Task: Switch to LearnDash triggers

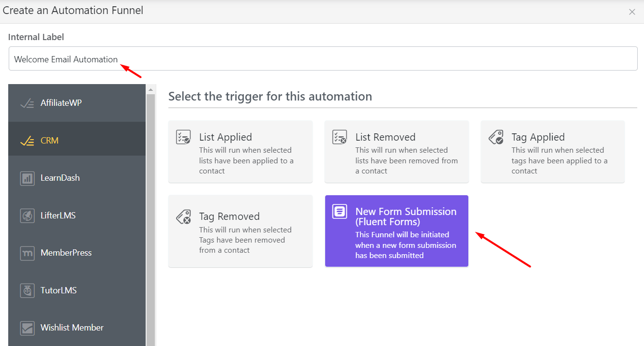Action: pos(77,178)
